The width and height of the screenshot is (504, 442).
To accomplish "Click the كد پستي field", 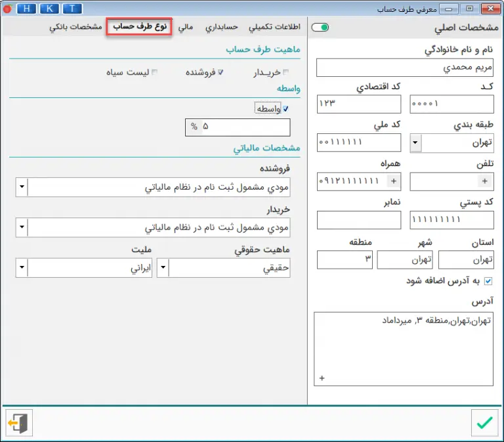I will tap(451, 220).
